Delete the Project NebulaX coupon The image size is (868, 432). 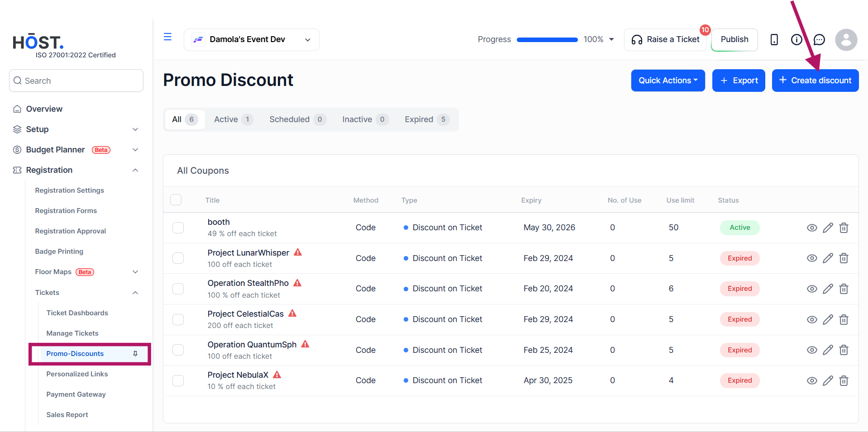coord(844,380)
